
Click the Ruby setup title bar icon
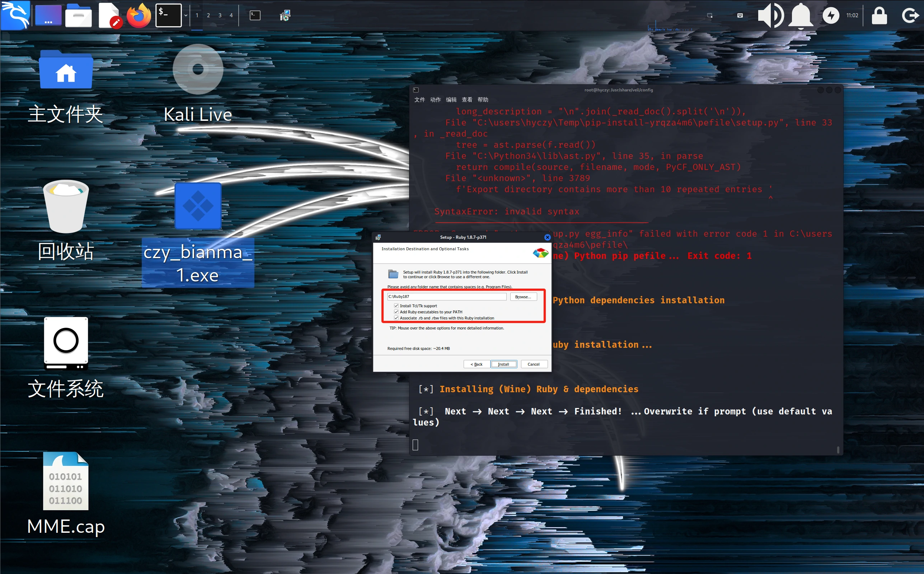378,237
